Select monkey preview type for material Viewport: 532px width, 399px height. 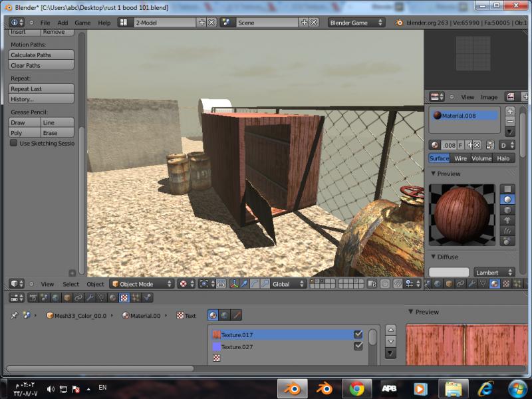(x=507, y=220)
